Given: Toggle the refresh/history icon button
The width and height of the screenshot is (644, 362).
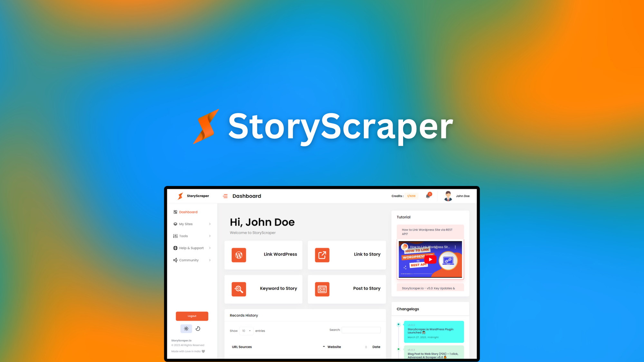Looking at the screenshot, I should click(x=198, y=329).
